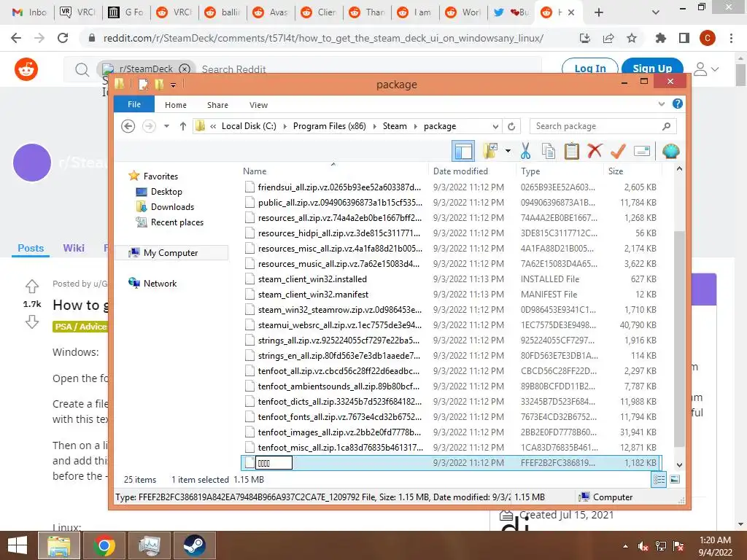Open the View ribbon tab
The width and height of the screenshot is (747, 560).
258,105
